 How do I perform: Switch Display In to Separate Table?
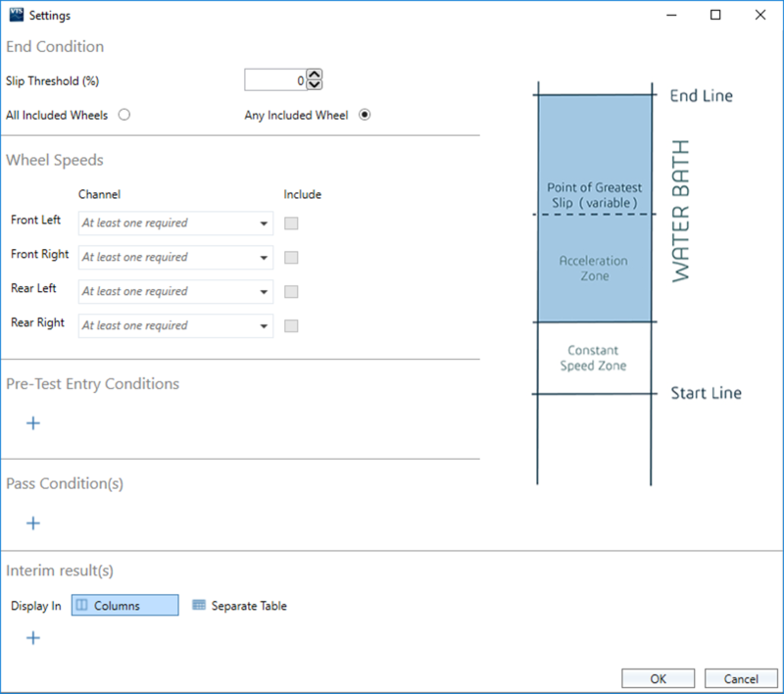239,606
